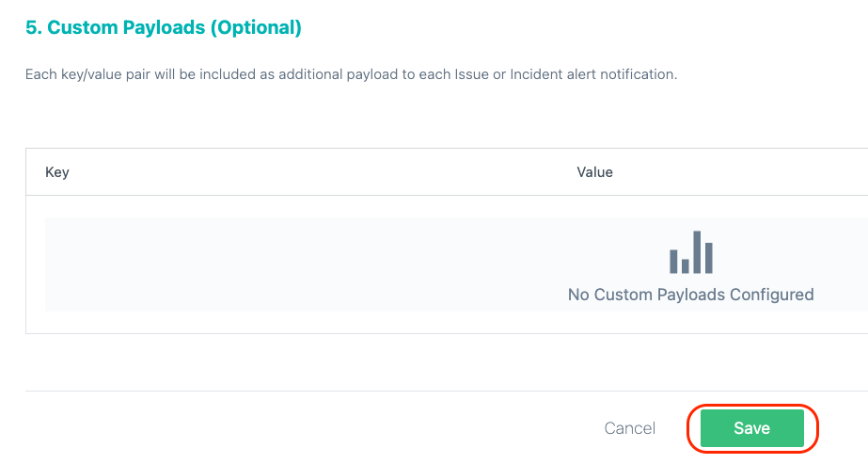Click the leftmost bar of chart icon
Screen dimensions: 868x464
(673, 262)
